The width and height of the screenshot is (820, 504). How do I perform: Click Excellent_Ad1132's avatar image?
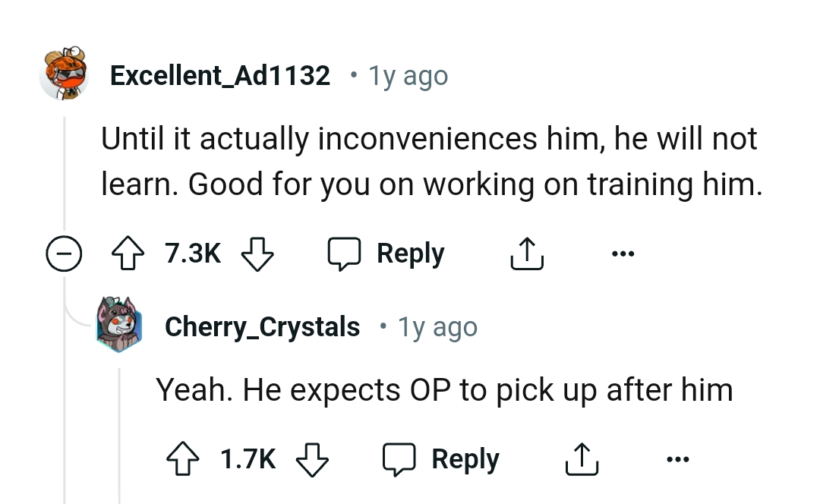[64, 74]
